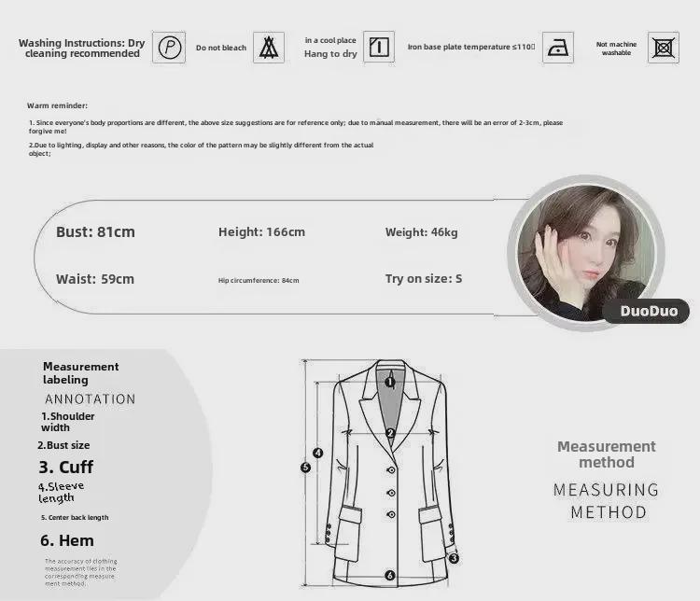The width and height of the screenshot is (700, 601).
Task: Click the "3. Cuff" annotation label
Action: point(65,467)
